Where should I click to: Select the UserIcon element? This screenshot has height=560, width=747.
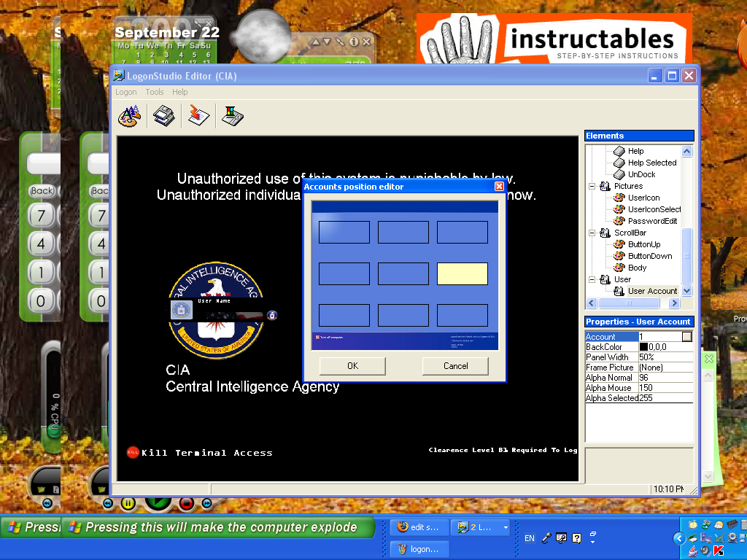(643, 198)
